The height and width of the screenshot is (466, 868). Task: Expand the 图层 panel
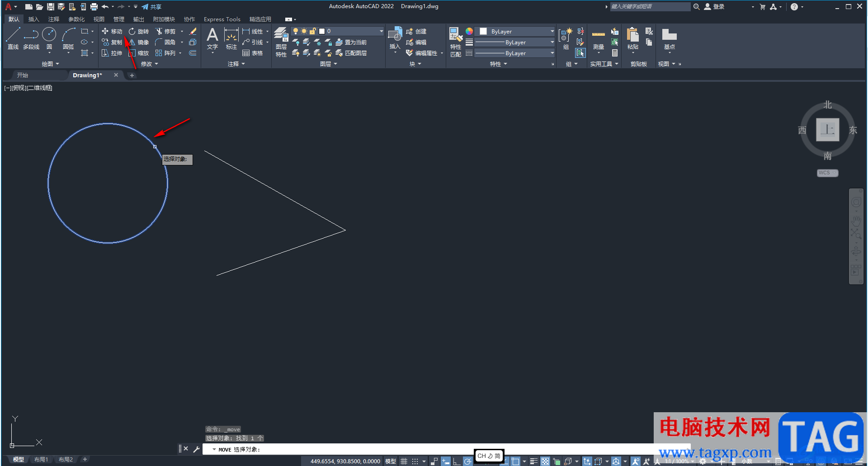(329, 64)
